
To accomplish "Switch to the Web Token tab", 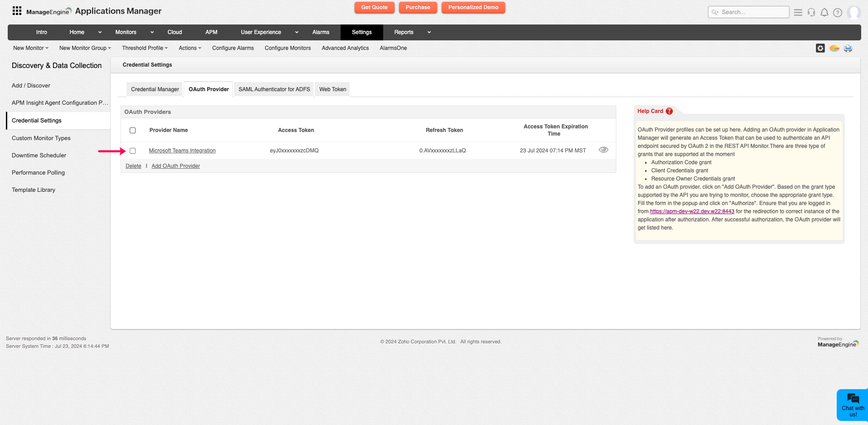I will [x=333, y=89].
